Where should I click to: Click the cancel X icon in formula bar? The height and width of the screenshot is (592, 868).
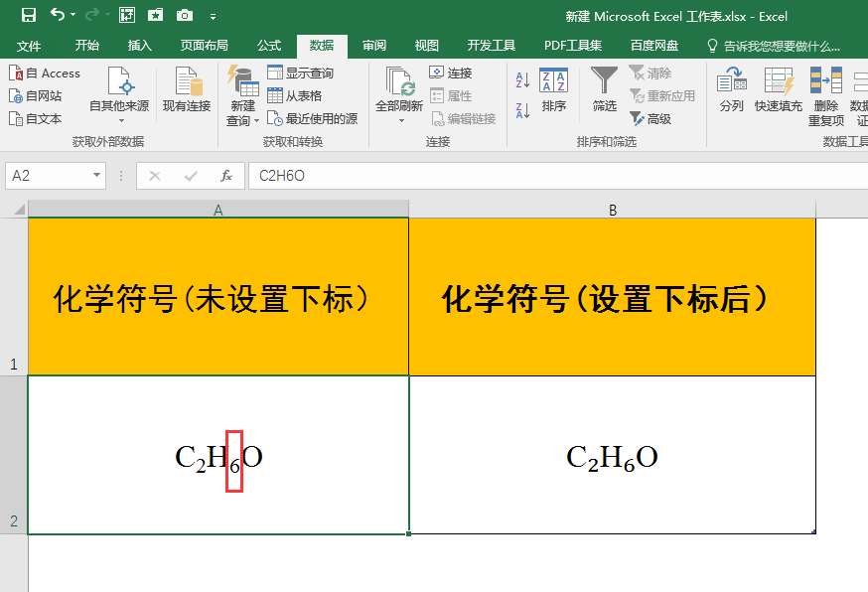point(155,176)
